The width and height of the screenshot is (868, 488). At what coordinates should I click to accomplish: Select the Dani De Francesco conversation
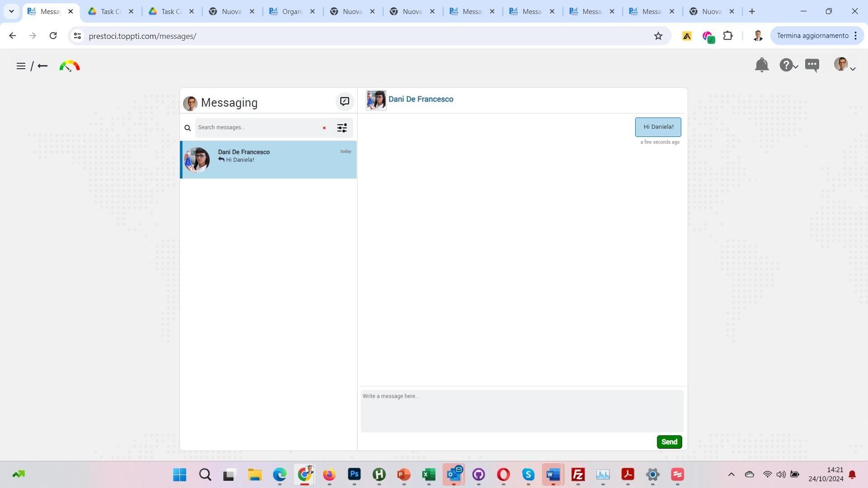tap(269, 160)
